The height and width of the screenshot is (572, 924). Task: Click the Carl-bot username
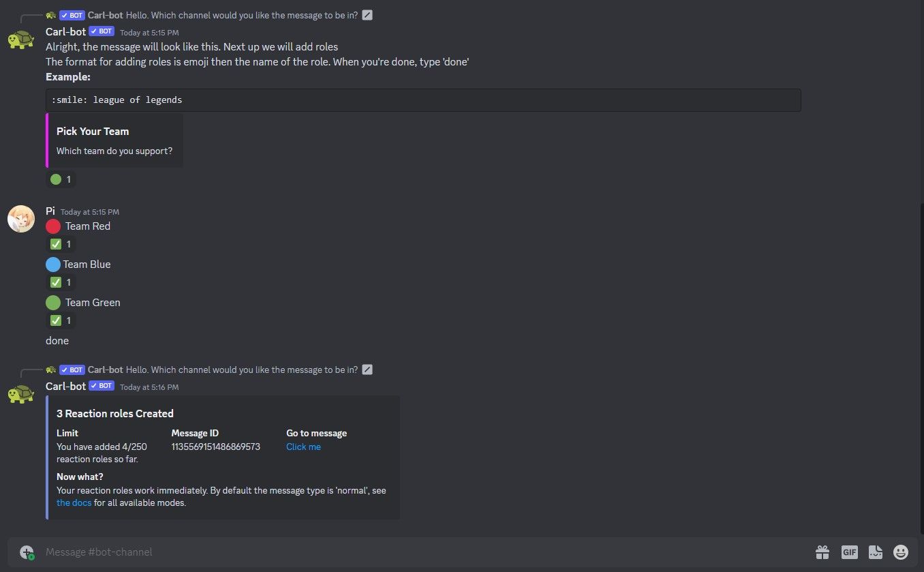[65, 31]
